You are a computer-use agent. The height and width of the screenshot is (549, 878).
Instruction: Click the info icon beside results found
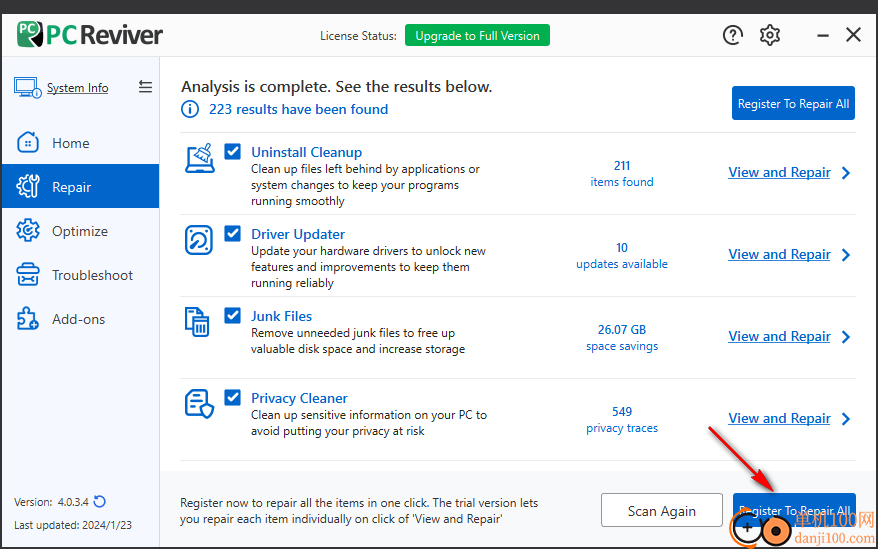(190, 109)
